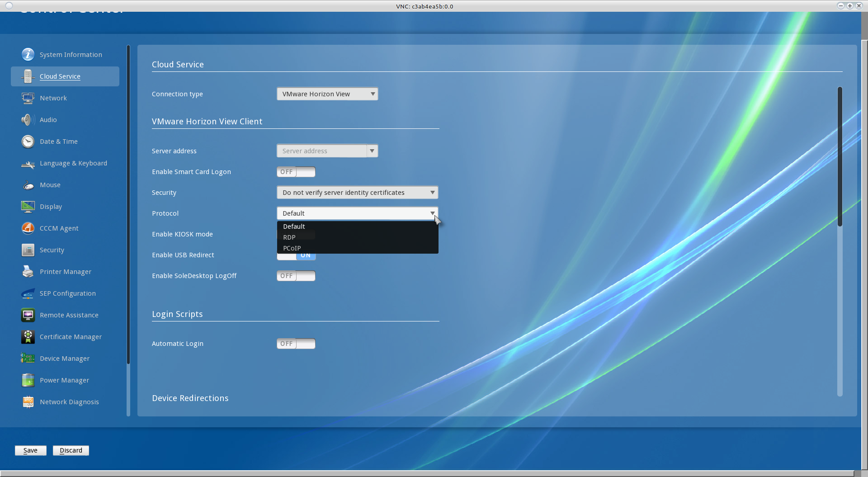Viewport: 868px width, 477px height.
Task: Go to Mouse settings section
Action: click(50, 185)
